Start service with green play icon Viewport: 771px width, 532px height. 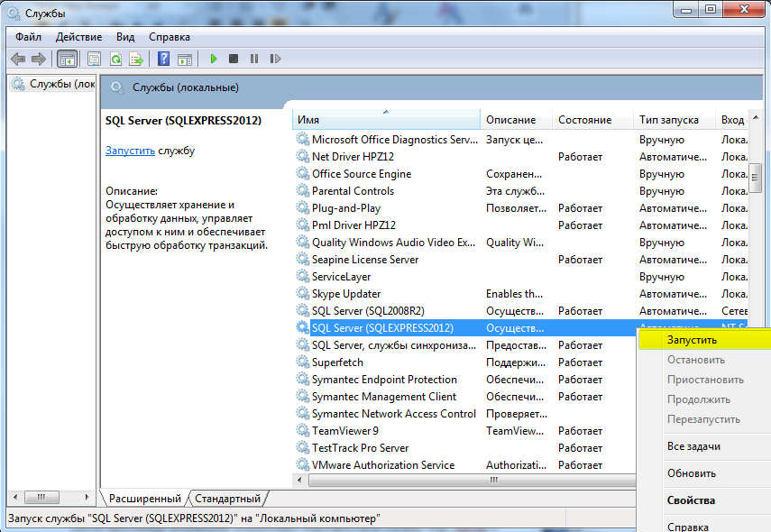pos(214,59)
